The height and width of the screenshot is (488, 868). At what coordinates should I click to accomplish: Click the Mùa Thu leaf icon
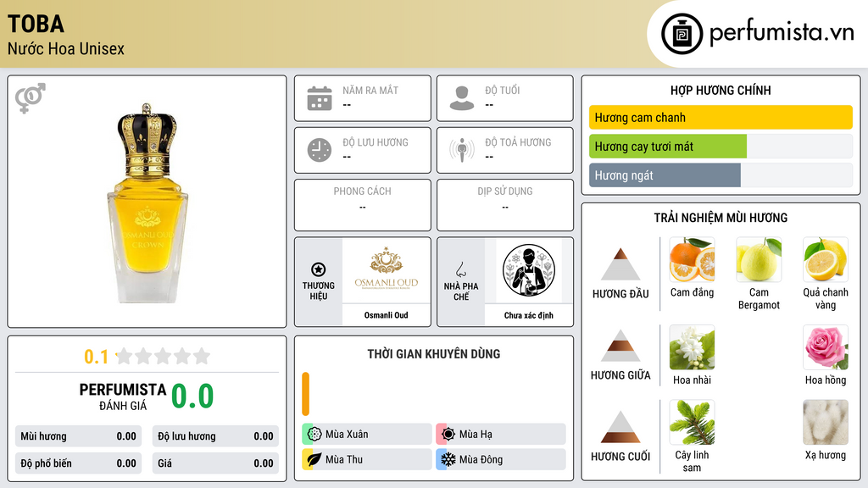tap(314, 459)
